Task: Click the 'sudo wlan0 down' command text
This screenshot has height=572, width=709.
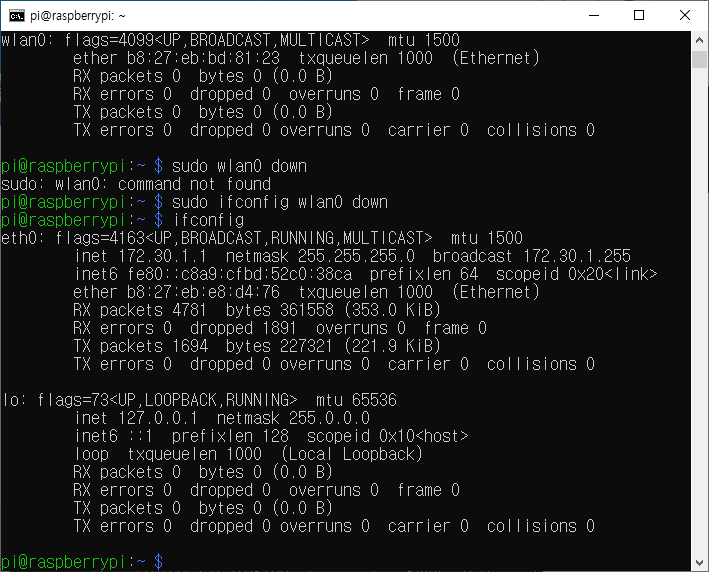Action: click(x=239, y=166)
